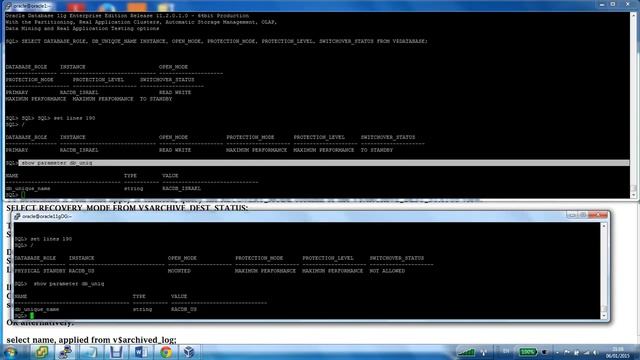Screen dimensions: 640x360
Task: Minimize the top oracle1 PuTTY window
Action: (x=602, y=4)
